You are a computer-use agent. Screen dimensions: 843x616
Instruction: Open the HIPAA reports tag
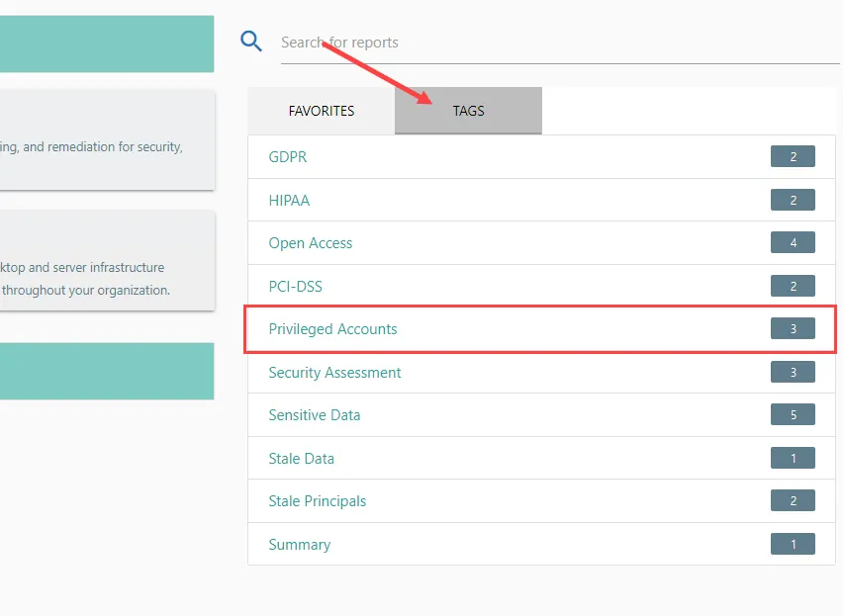click(x=289, y=200)
